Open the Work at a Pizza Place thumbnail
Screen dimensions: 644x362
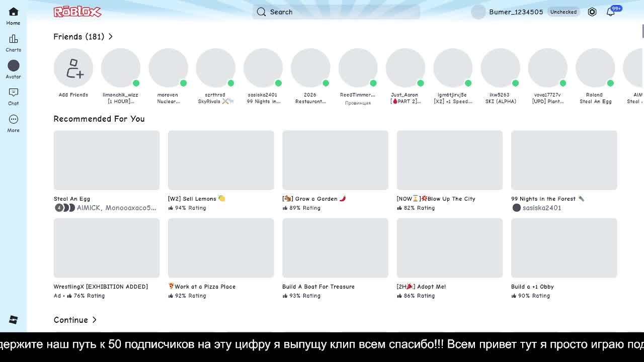coord(221,248)
